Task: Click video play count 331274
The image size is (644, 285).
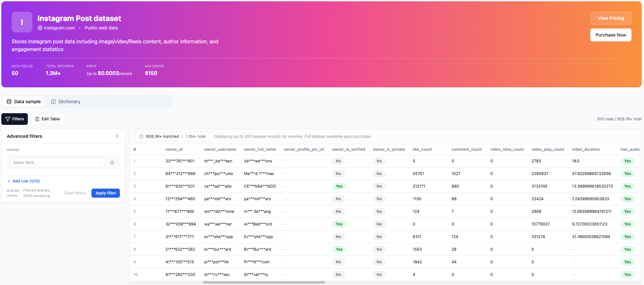Action: 538,237
